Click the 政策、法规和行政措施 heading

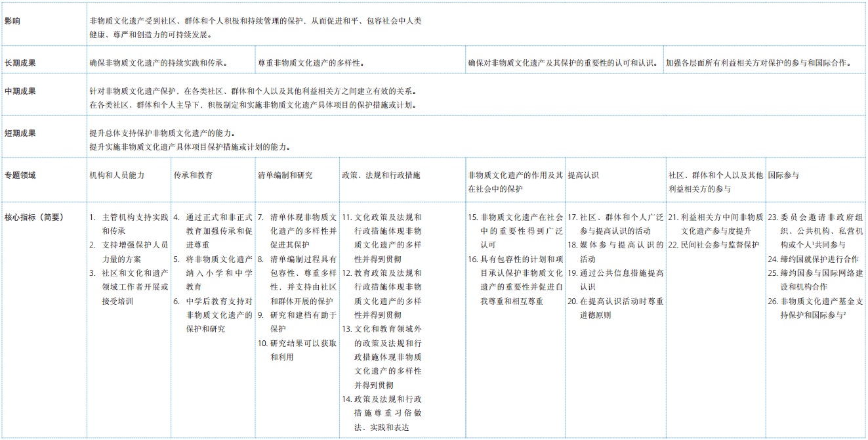[x=381, y=175]
